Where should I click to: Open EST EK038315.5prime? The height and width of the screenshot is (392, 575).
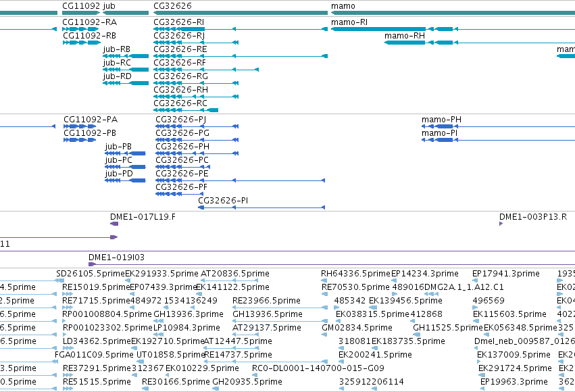point(372,315)
